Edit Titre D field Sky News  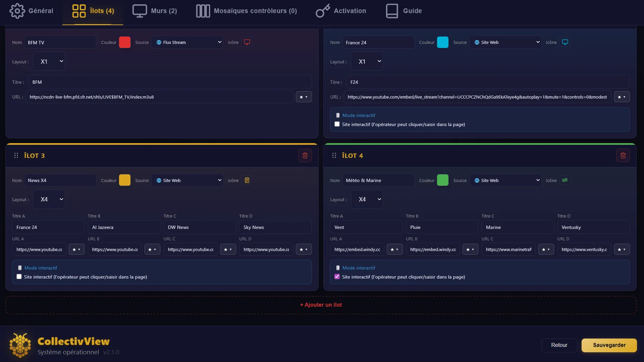tap(275, 227)
